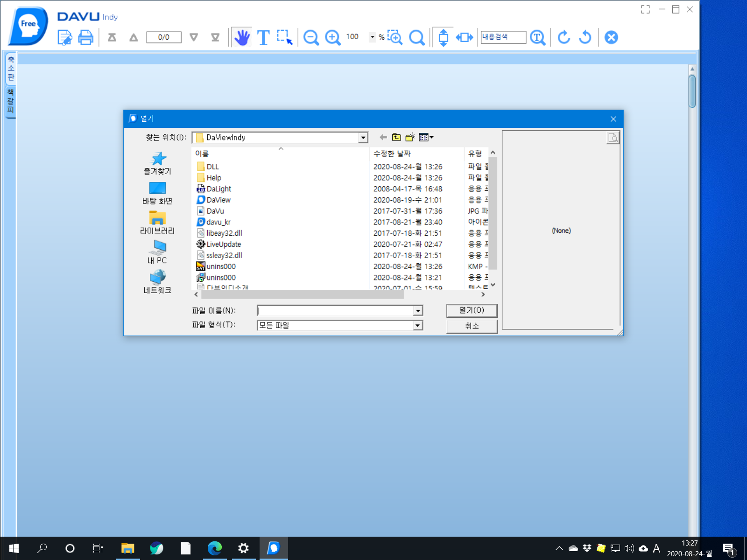
Task: Click the 취소 button
Action: click(x=472, y=326)
